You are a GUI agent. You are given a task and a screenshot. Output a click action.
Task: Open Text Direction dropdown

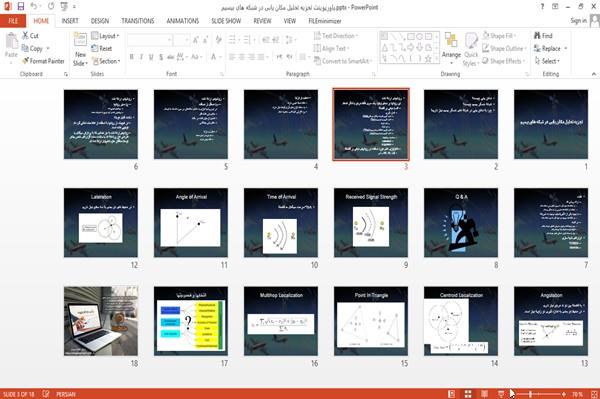pyautogui.click(x=336, y=36)
